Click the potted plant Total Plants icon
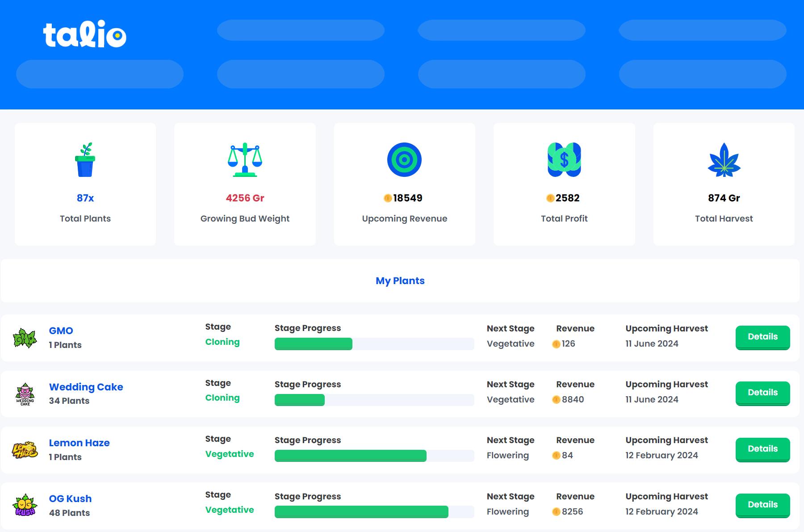 tap(85, 160)
